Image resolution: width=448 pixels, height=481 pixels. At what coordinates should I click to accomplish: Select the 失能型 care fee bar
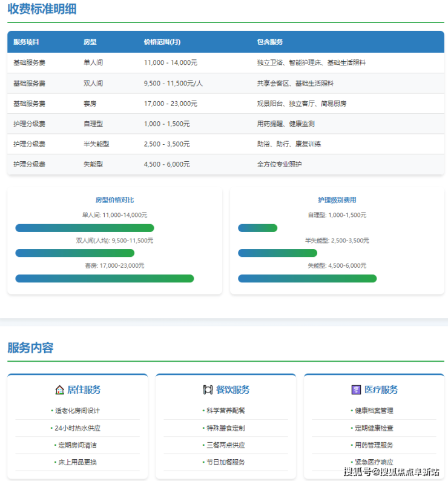pyautogui.click(x=307, y=279)
